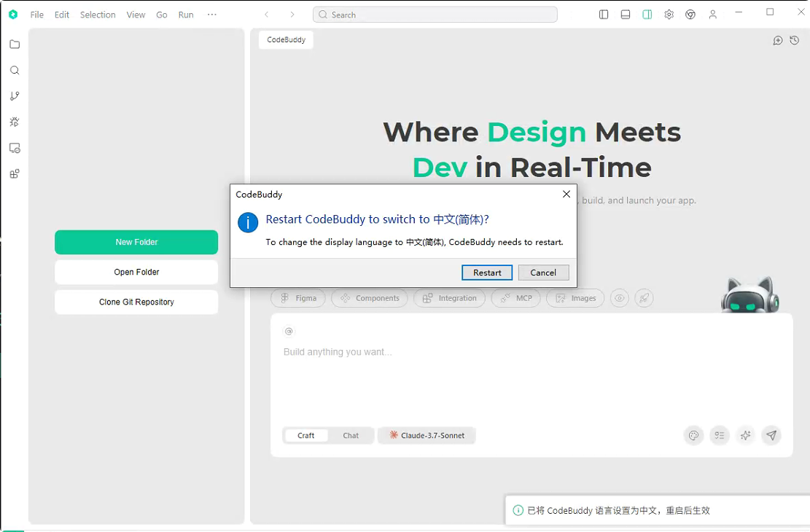This screenshot has width=810, height=532.
Task: Toggle the rocket launch icon
Action: click(x=644, y=298)
